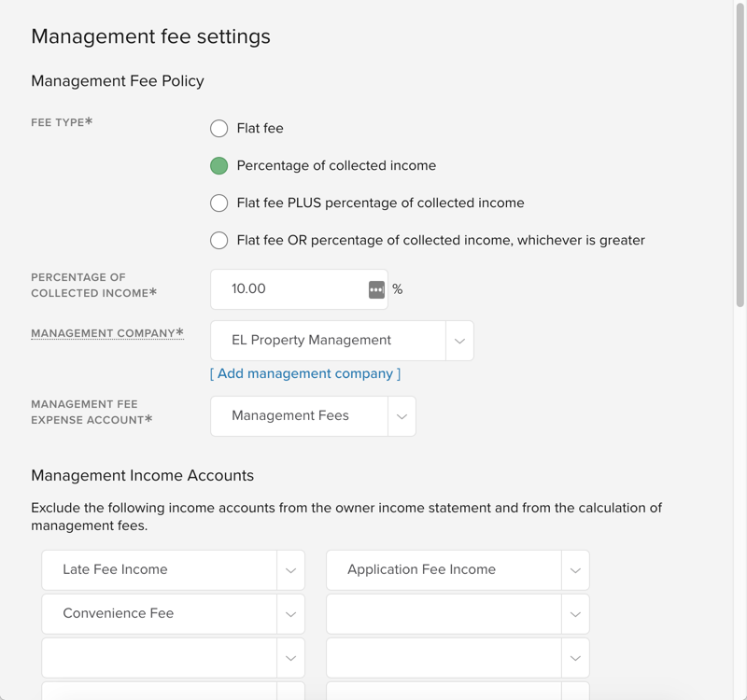This screenshot has height=700, width=747.
Task: Click the Management Fees account field
Action: click(299, 415)
